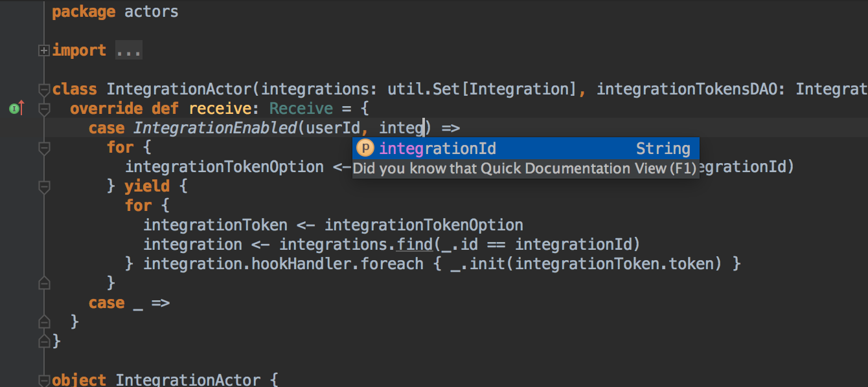
Task: Click the collapsed '...' import placeholder
Action: pyautogui.click(x=129, y=50)
